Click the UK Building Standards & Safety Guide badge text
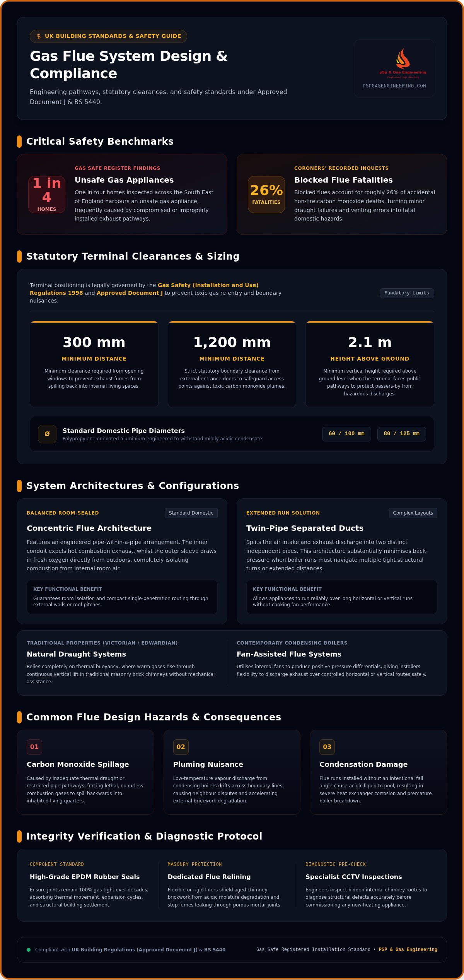Image resolution: width=464 pixels, height=980 pixels. click(113, 36)
